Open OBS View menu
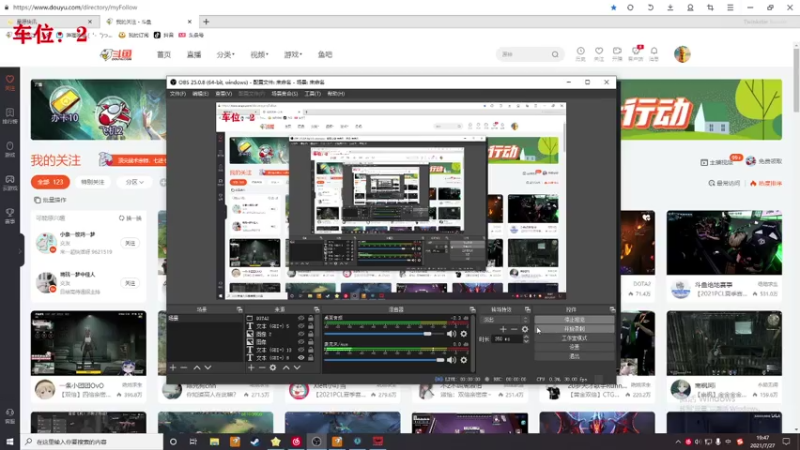The width and height of the screenshot is (800, 450). 223,94
